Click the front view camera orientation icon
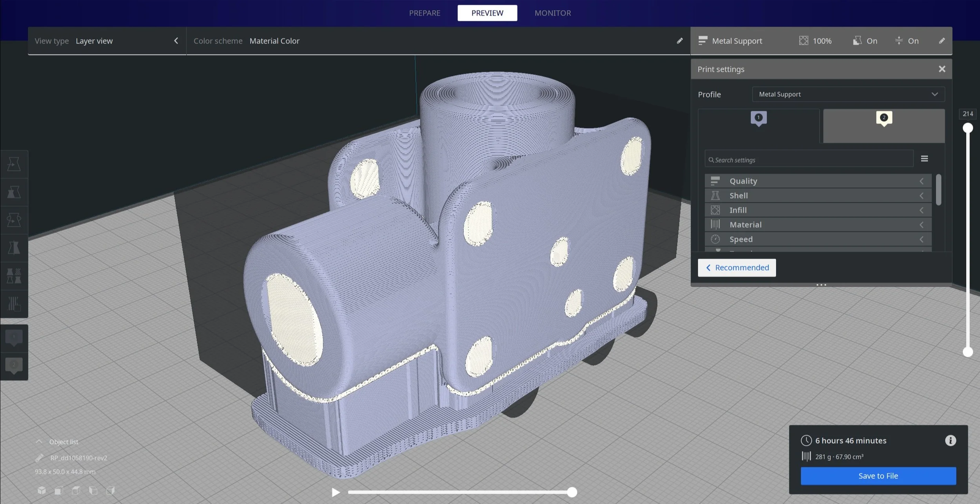This screenshot has height=504, width=980. tap(59, 490)
